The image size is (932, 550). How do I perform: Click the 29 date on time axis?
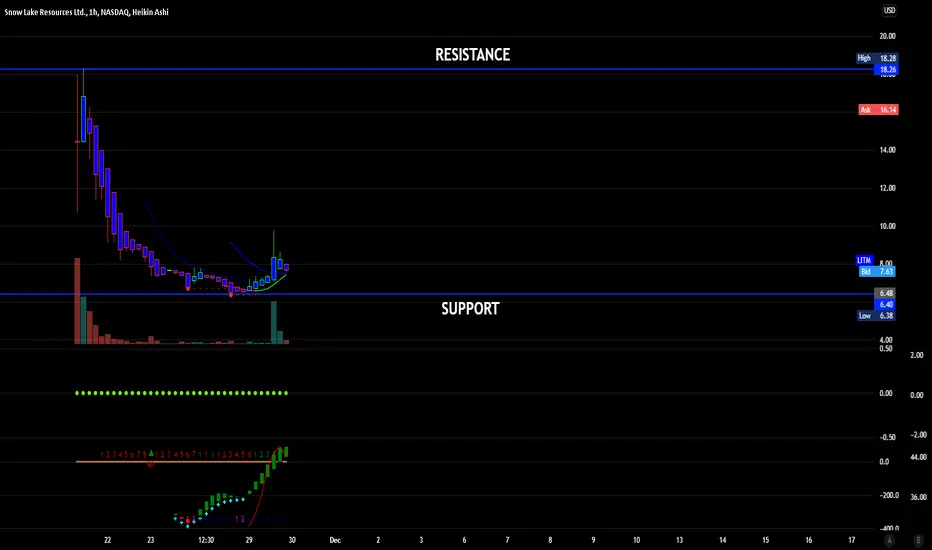(249, 540)
